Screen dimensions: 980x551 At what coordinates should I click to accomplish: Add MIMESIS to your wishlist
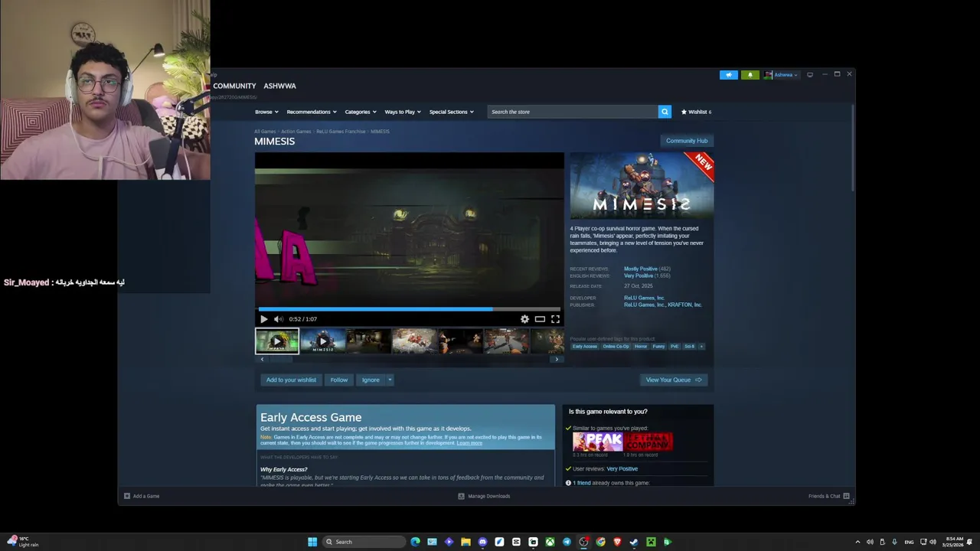(291, 380)
